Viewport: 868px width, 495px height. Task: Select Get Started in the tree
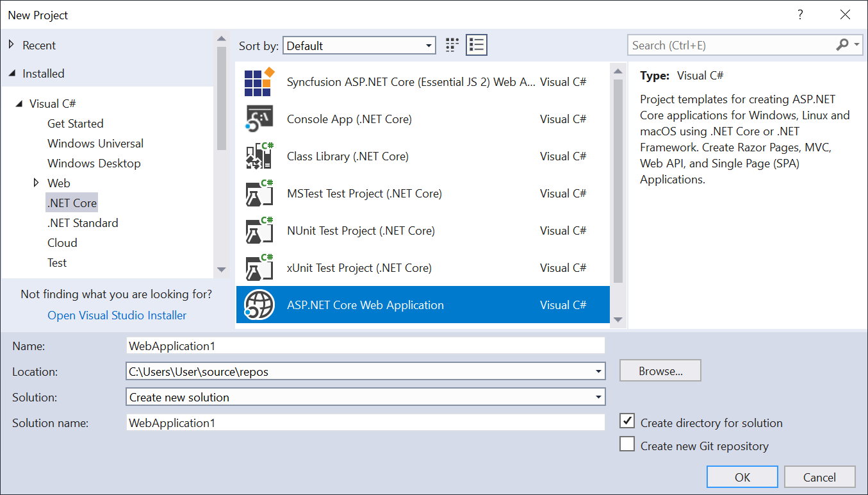tap(75, 123)
